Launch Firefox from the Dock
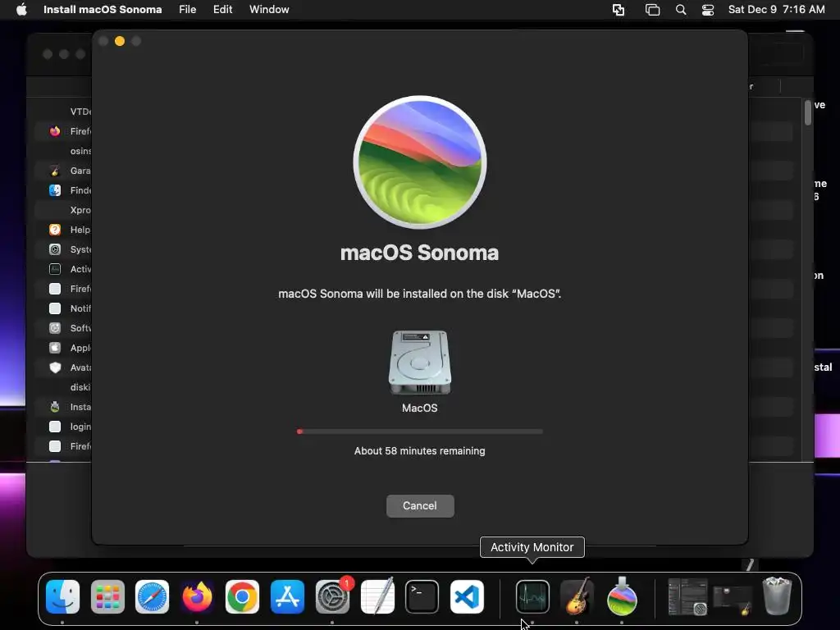Image resolution: width=840 pixels, height=630 pixels. [197, 596]
